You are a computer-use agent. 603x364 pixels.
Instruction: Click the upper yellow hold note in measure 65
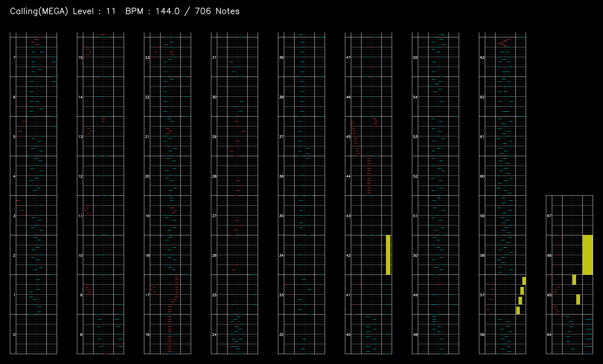(574, 280)
